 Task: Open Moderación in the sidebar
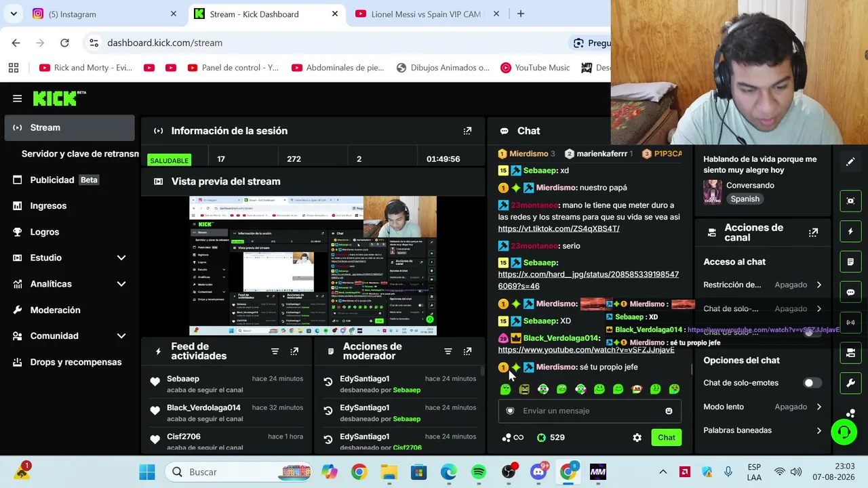coord(70,310)
